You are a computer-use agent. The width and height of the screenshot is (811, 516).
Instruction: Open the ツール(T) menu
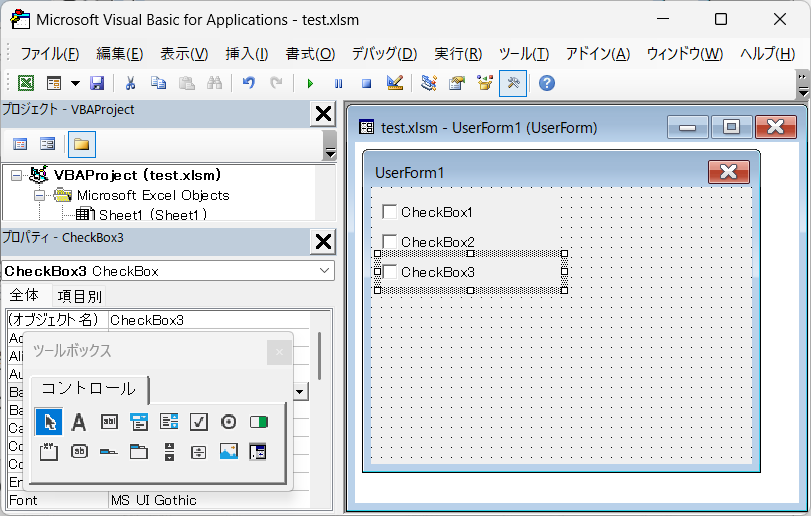(523, 53)
